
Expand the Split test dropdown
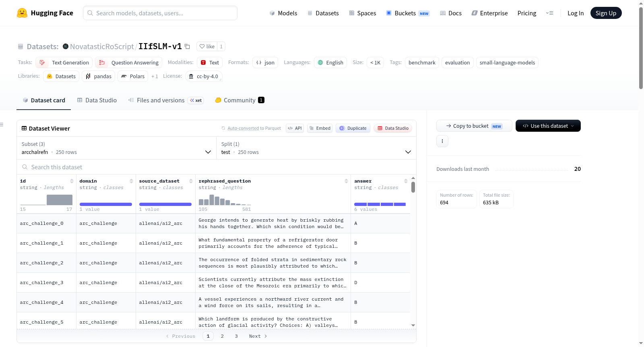click(316, 148)
